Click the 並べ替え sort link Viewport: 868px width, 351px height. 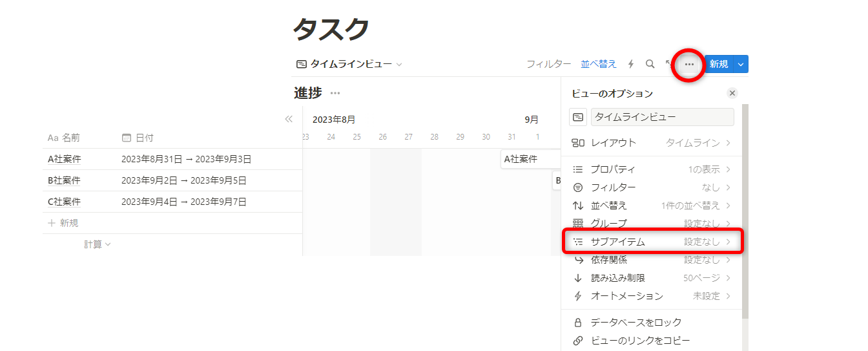599,64
